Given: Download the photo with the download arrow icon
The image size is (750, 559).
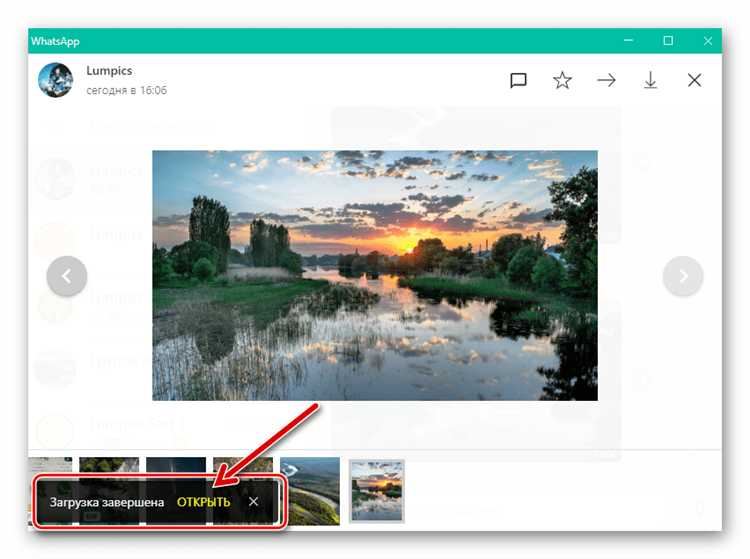Looking at the screenshot, I should (650, 80).
